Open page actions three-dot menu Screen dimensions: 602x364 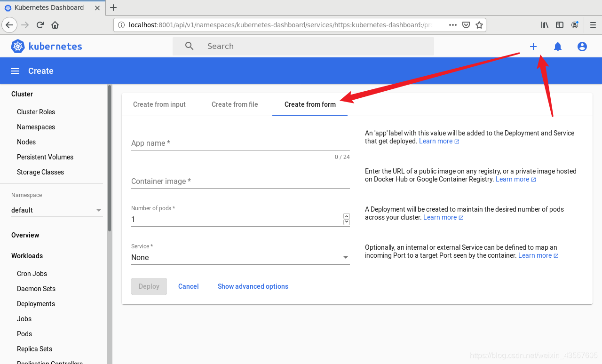(x=453, y=25)
